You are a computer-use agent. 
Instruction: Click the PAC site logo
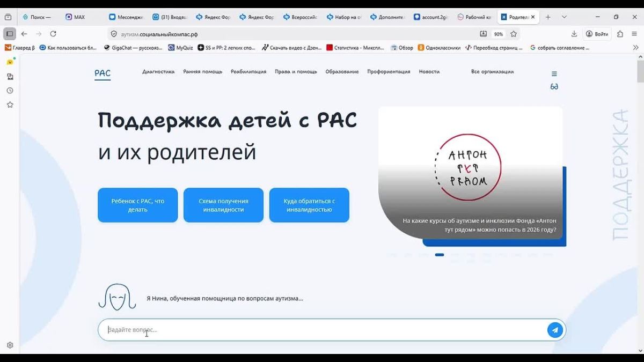[103, 73]
